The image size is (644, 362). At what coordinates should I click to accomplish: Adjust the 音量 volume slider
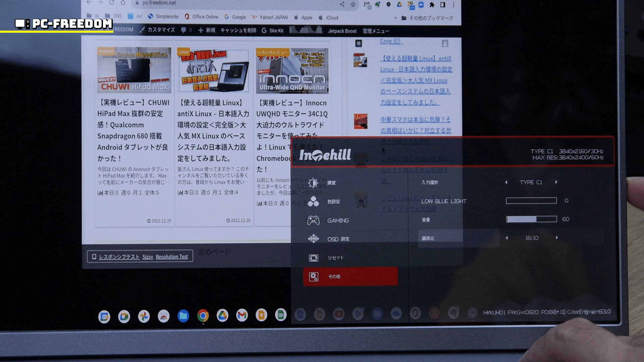(x=531, y=219)
